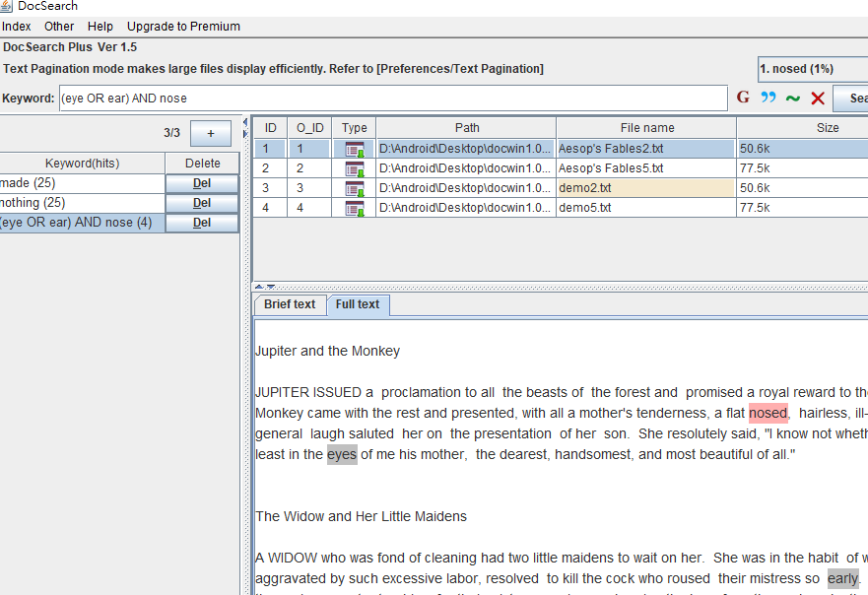Click the type icon for demo2.txt row
Viewport: 868px width, 595px height.
click(x=354, y=188)
